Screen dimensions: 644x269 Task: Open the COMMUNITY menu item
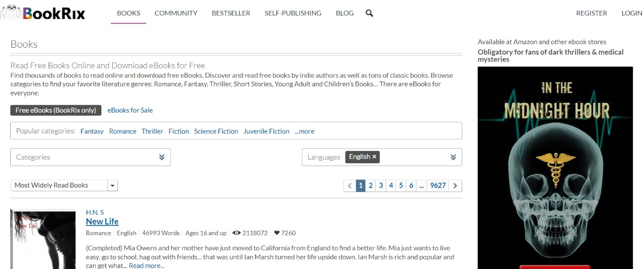point(176,13)
